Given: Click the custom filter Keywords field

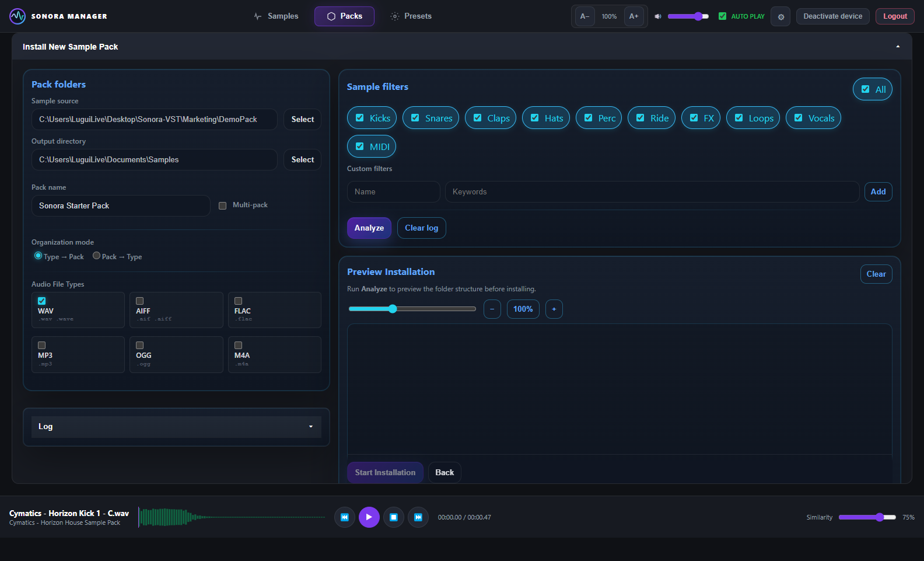Looking at the screenshot, I should [652, 191].
